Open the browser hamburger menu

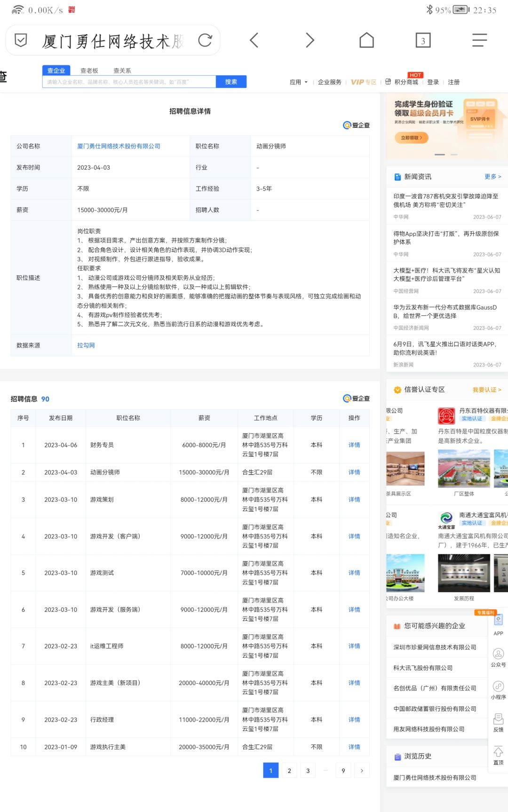pos(479,40)
